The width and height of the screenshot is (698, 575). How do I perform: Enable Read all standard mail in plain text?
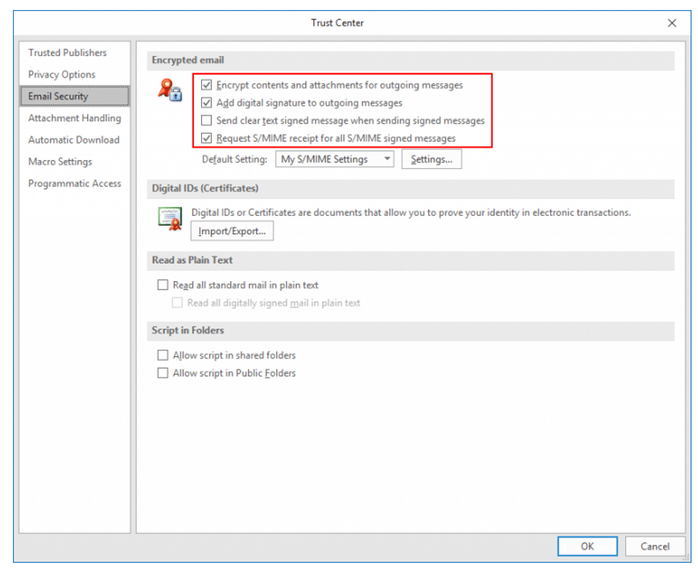pos(163,285)
